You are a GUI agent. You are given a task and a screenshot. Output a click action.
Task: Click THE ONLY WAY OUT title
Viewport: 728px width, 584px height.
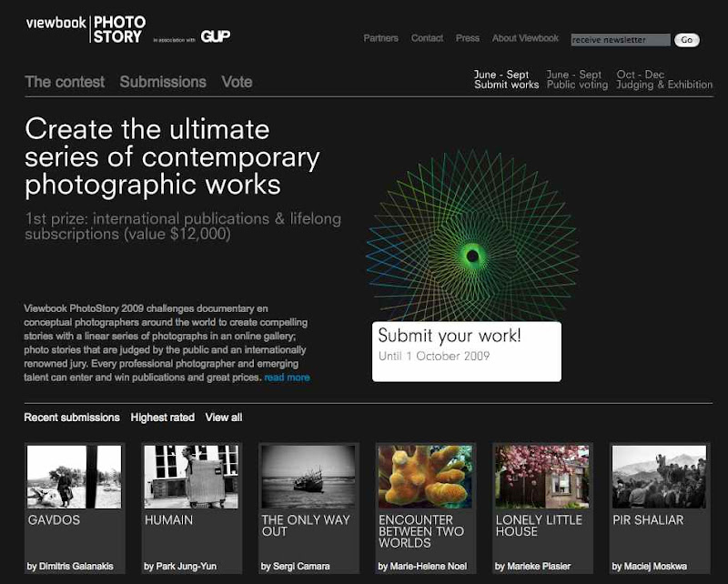306,526
